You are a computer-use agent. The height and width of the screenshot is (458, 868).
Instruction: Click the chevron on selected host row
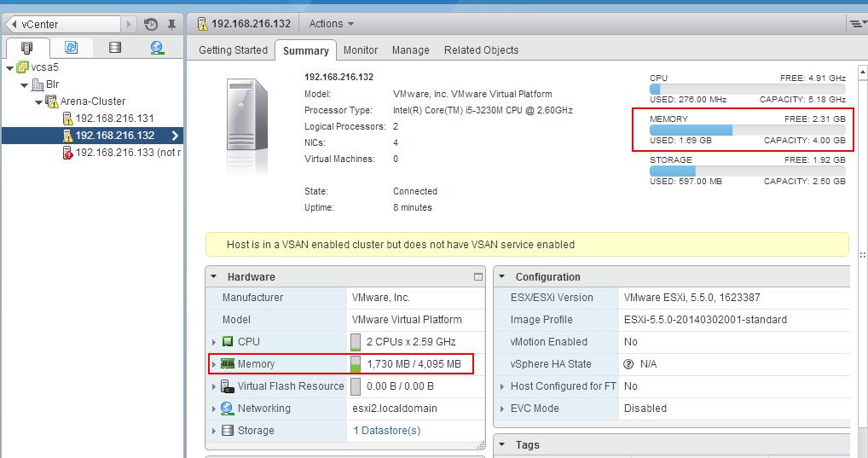[x=175, y=136]
